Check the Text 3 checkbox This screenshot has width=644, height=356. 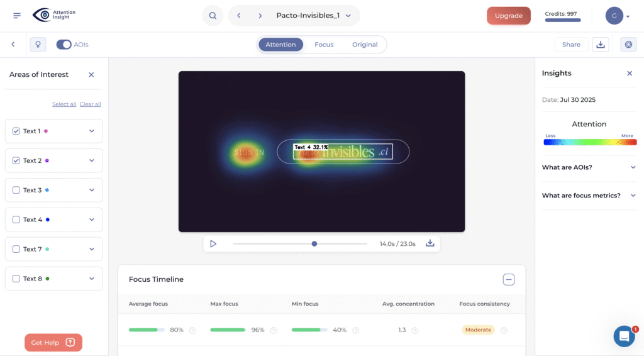pyautogui.click(x=16, y=190)
